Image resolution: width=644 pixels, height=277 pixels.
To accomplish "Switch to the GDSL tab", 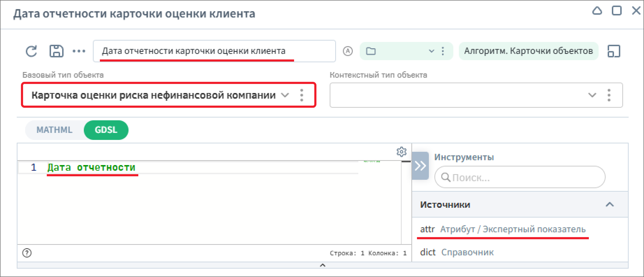I will click(106, 130).
